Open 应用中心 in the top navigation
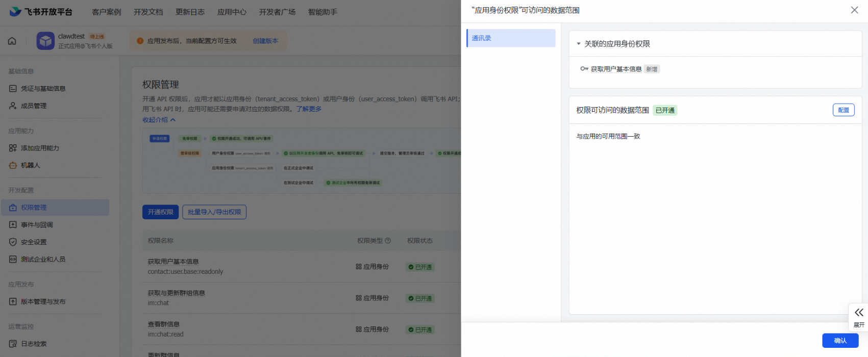This screenshot has height=357, width=868. coord(232,12)
